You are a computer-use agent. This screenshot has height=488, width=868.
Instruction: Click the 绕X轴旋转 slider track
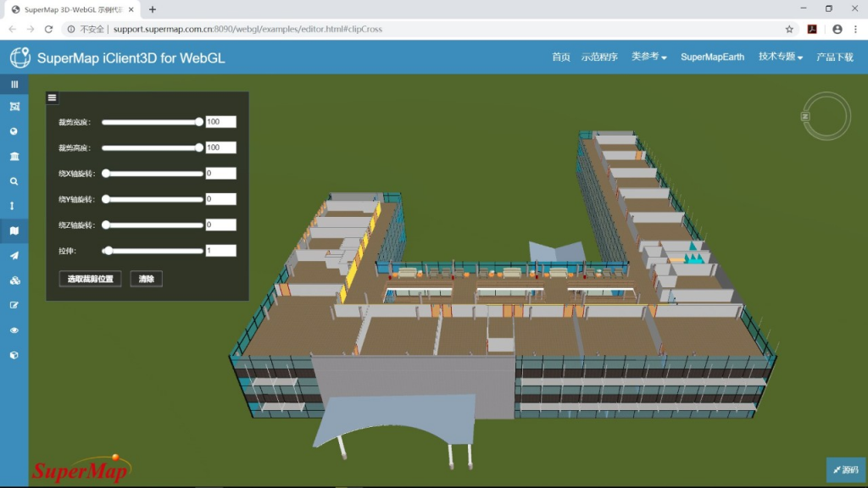pos(153,174)
